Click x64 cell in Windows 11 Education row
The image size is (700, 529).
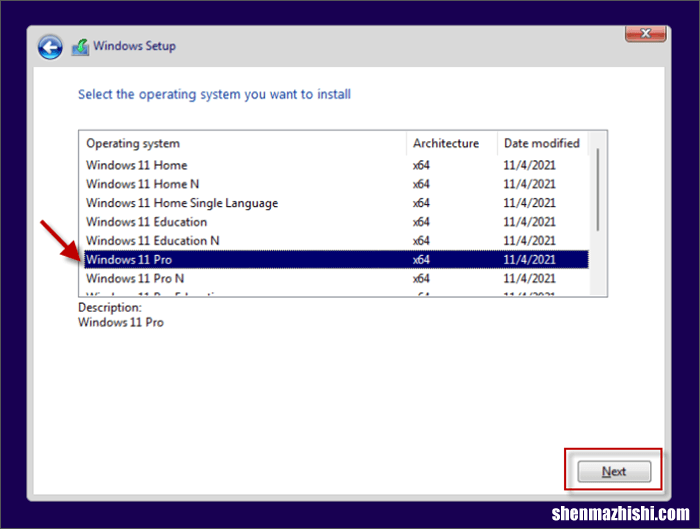(421, 222)
